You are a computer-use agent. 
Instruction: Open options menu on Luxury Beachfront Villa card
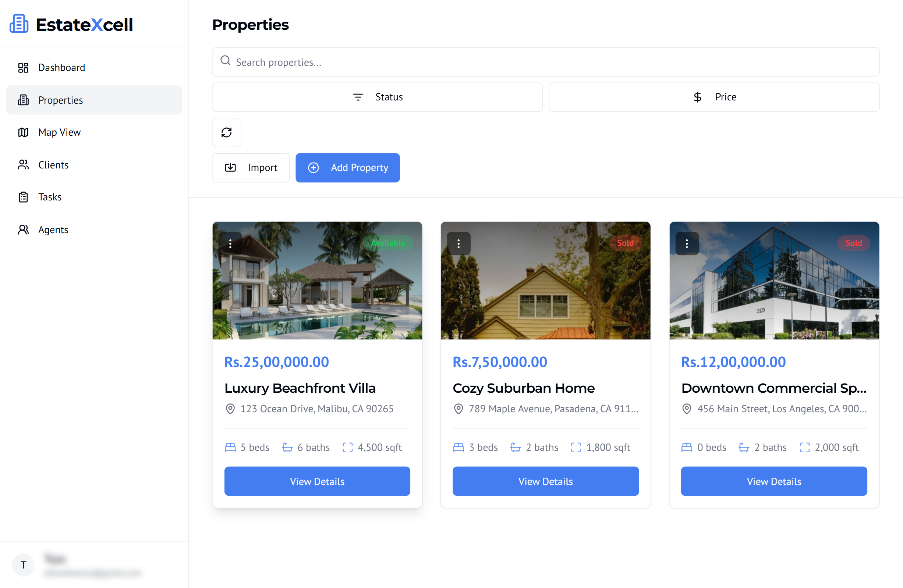[x=230, y=243]
